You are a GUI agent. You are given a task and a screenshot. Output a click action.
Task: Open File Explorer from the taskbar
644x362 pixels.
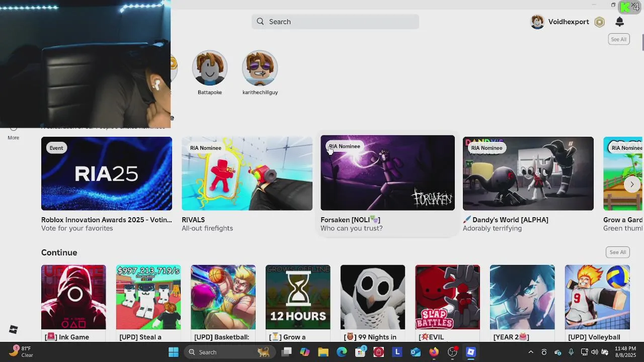(323, 352)
